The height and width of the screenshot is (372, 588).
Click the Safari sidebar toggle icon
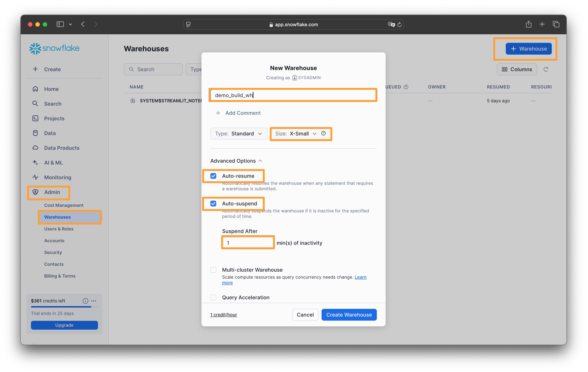[60, 24]
